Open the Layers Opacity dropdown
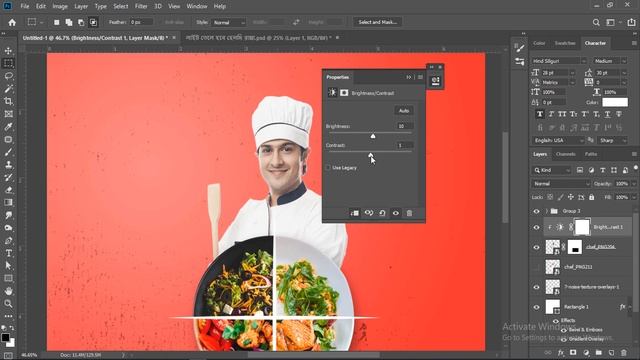This screenshot has width=640, height=360. tap(633, 184)
